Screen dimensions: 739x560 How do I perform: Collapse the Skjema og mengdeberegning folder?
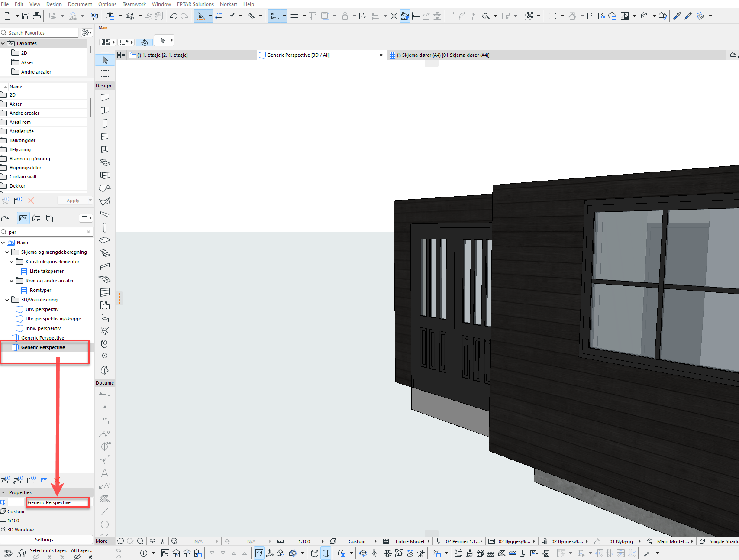click(x=7, y=252)
